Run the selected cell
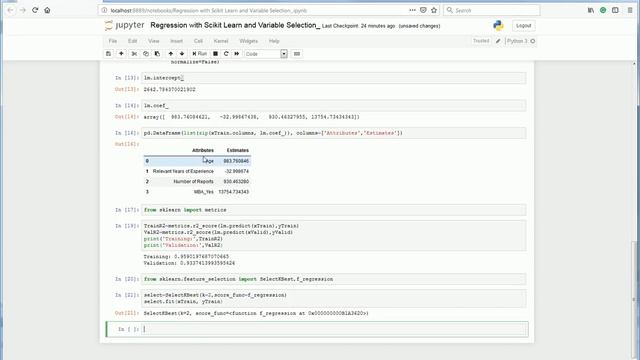This screenshot has height=360, width=640. click(x=200, y=54)
